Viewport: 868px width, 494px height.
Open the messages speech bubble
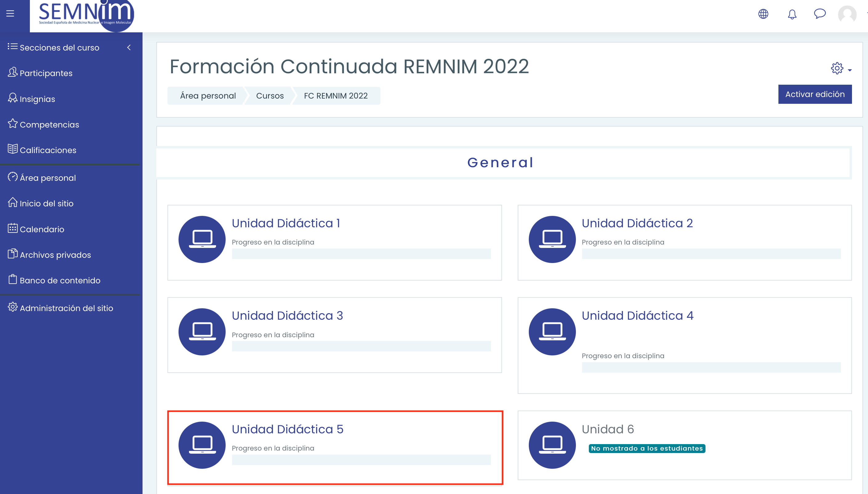(x=819, y=14)
